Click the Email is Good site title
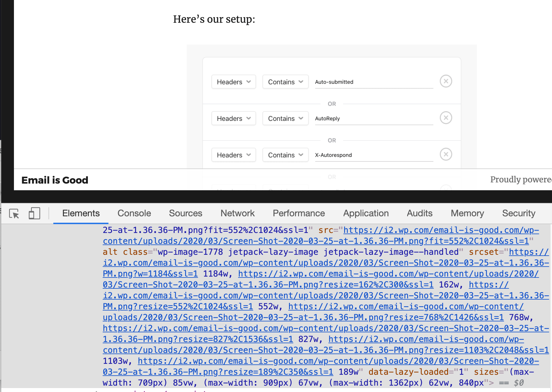The height and width of the screenshot is (392, 552). click(x=55, y=180)
